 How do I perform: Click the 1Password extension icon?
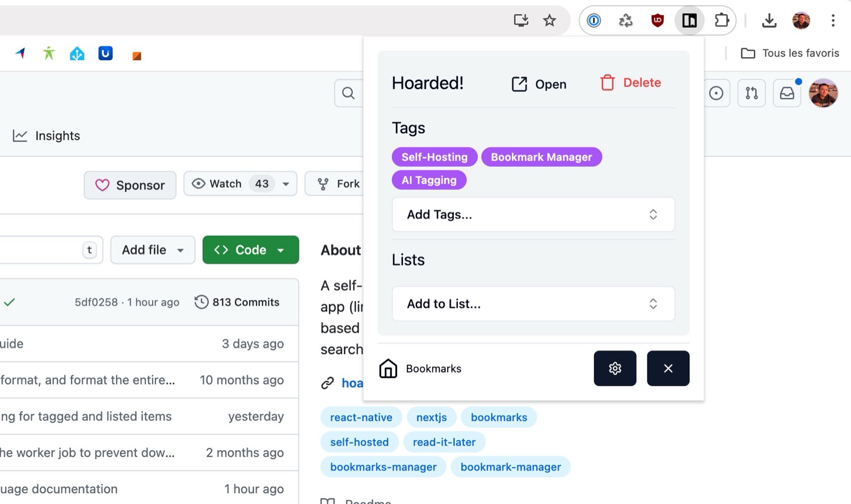tap(593, 21)
